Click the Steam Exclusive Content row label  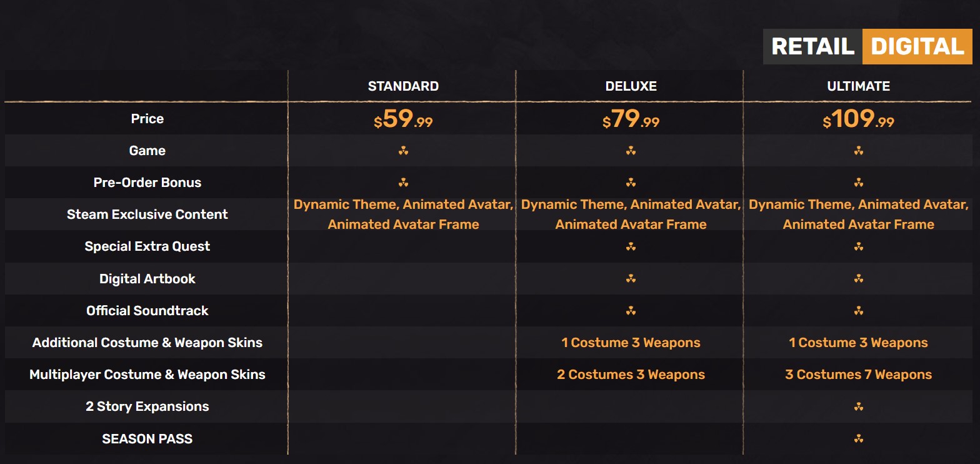[147, 214]
